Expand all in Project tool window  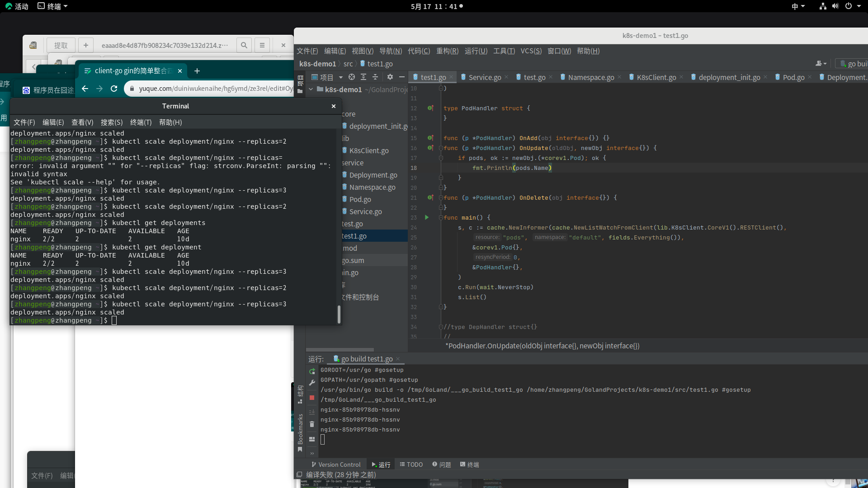pyautogui.click(x=363, y=77)
